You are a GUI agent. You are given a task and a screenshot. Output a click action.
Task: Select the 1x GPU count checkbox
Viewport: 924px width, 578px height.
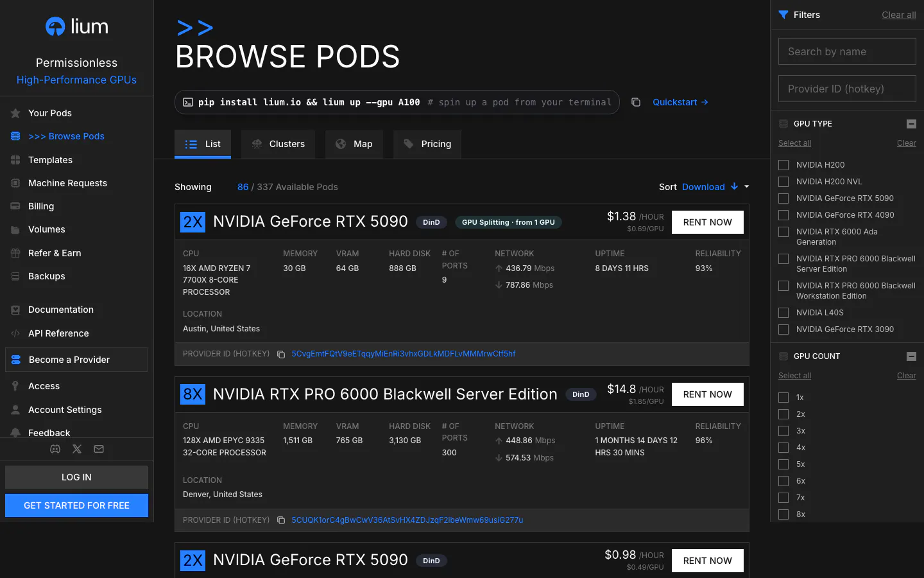click(x=783, y=398)
